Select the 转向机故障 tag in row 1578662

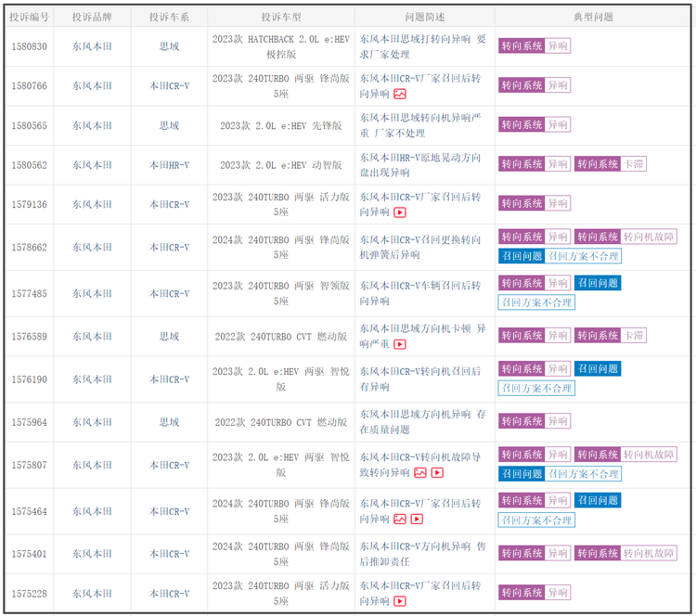649,237
